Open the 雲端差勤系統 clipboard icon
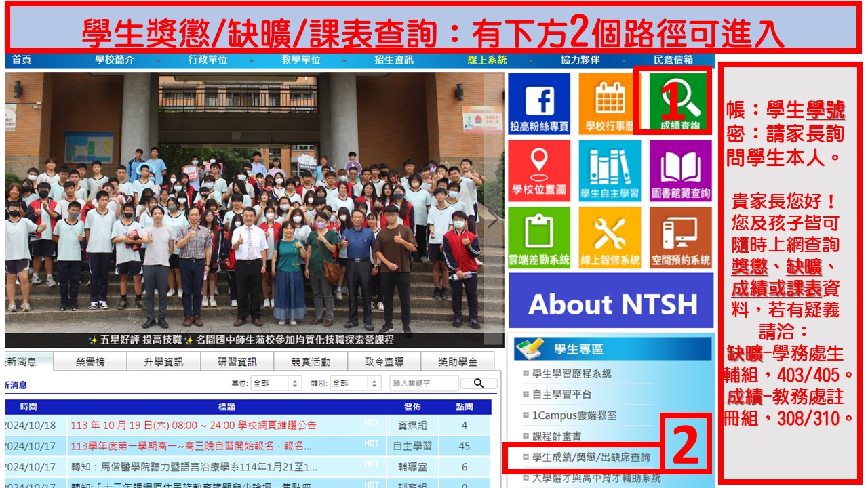868x488 pixels. click(x=540, y=235)
